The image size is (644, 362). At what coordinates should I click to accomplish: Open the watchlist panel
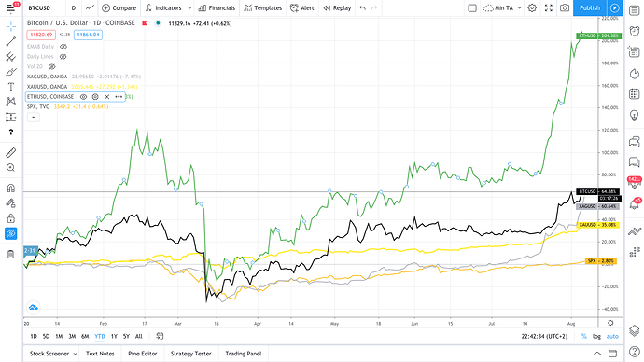(x=635, y=10)
